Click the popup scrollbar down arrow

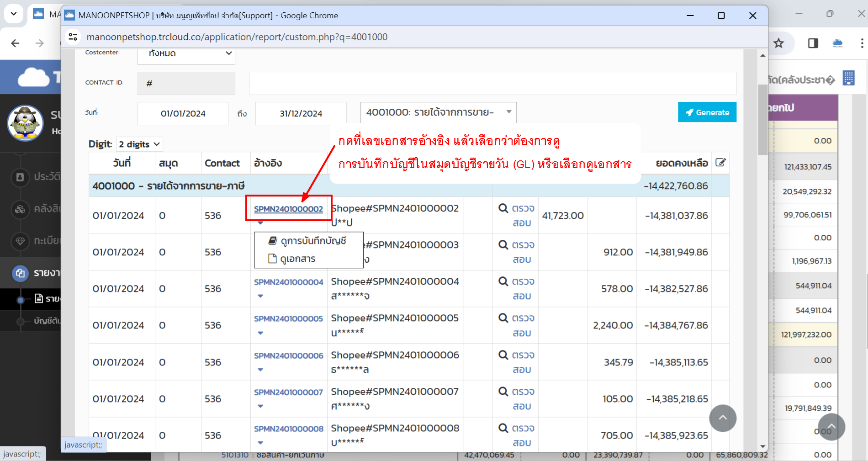coord(762,446)
